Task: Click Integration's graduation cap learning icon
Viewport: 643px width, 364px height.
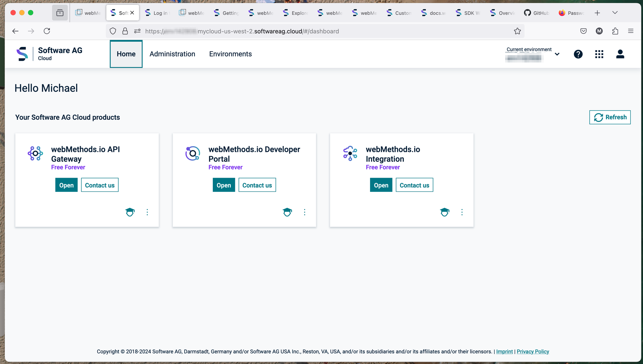Action: tap(444, 212)
